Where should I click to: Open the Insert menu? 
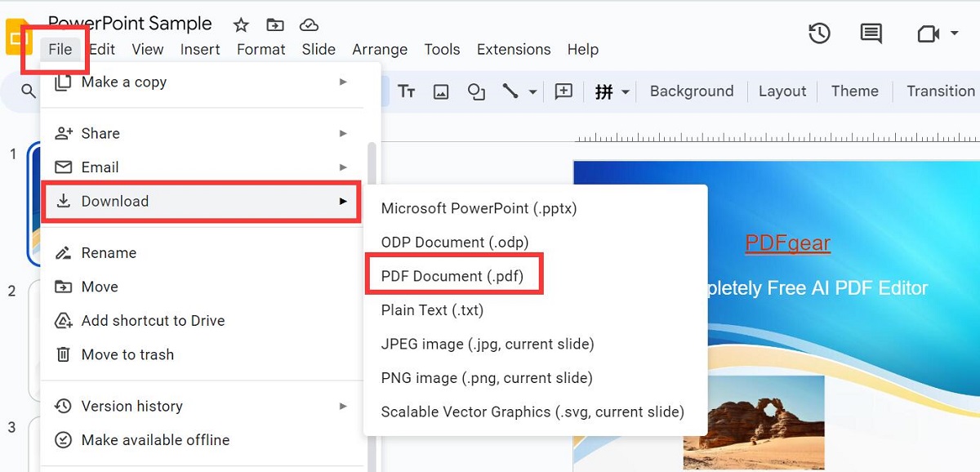tap(200, 49)
